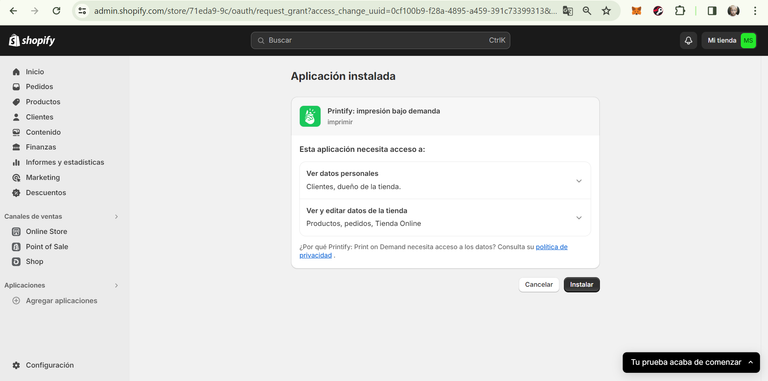Open the zoom magnifier in address bar
This screenshot has width=768, height=381.
[587, 11]
